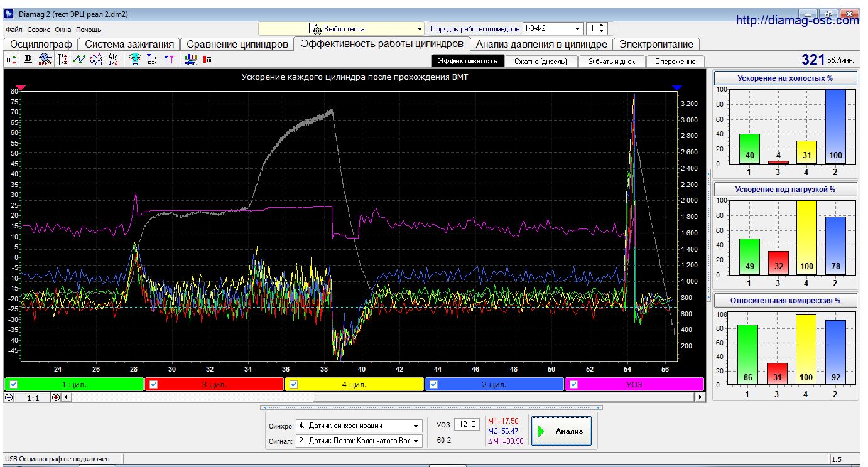Click the Ускорение под нагрузкой % header
The height and width of the screenshot is (467, 868).
point(786,189)
